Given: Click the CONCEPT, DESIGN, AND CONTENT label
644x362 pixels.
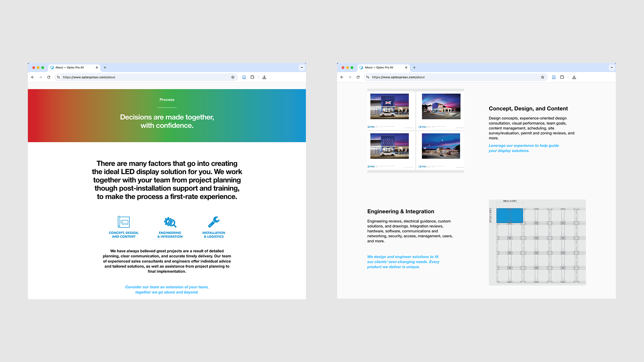Looking at the screenshot, I should [124, 235].
